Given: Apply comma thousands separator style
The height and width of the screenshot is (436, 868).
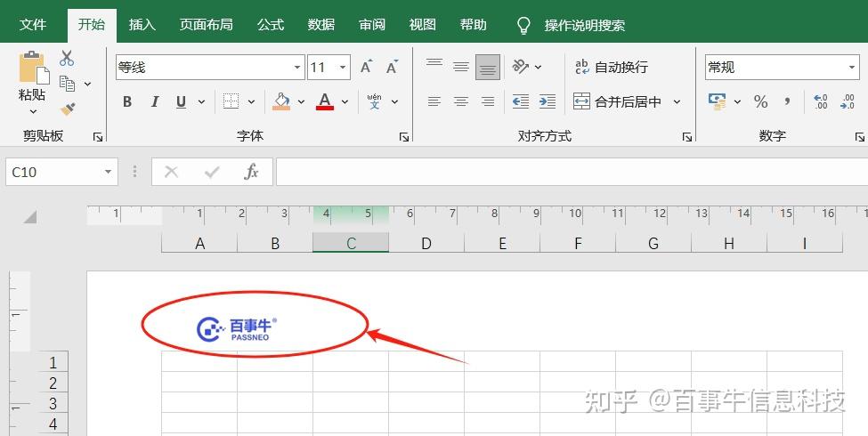Looking at the screenshot, I should [787, 101].
